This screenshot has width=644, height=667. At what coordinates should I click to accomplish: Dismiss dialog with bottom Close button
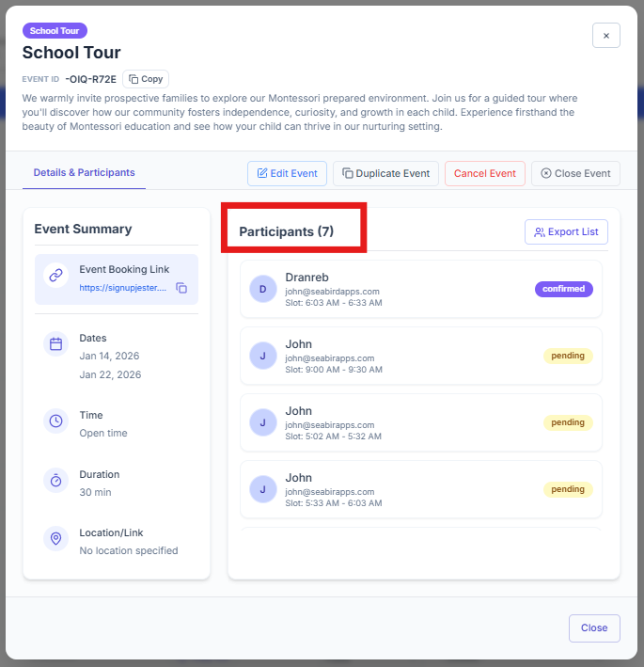pyautogui.click(x=594, y=627)
